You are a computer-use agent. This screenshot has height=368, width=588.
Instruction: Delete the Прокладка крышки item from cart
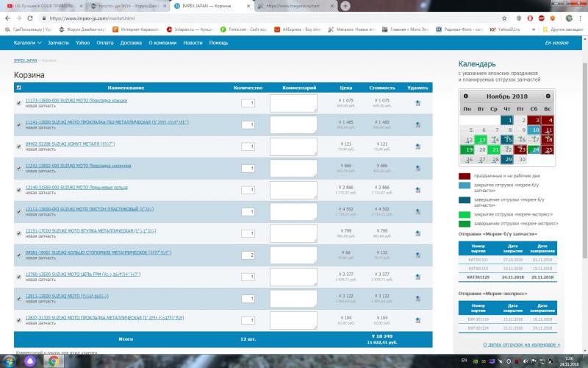(417, 104)
